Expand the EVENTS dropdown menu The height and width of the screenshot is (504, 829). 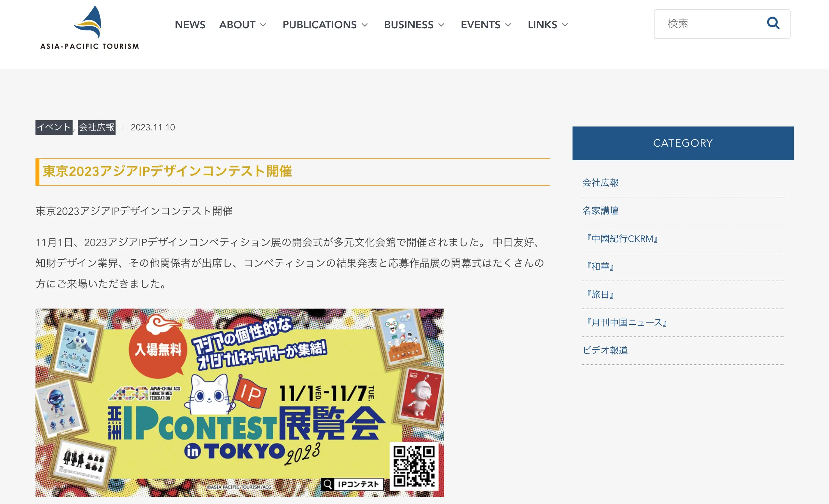(486, 24)
